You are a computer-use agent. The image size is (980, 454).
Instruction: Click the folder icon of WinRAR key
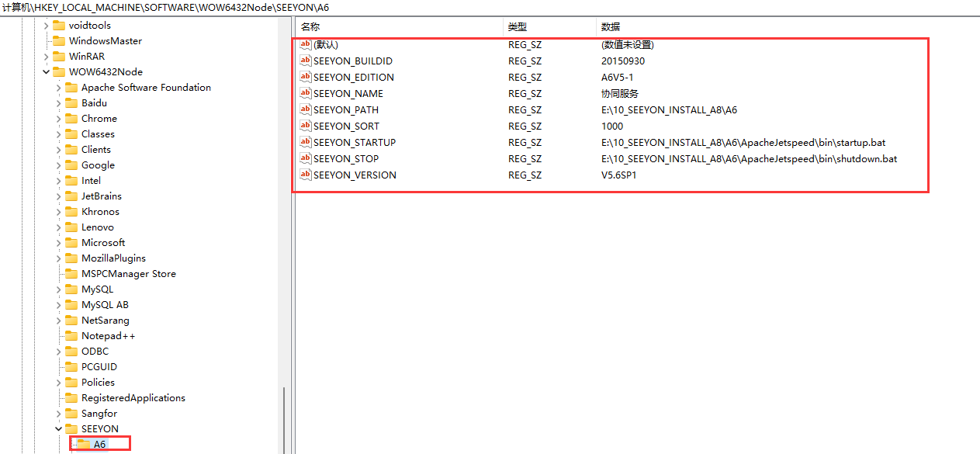59,56
